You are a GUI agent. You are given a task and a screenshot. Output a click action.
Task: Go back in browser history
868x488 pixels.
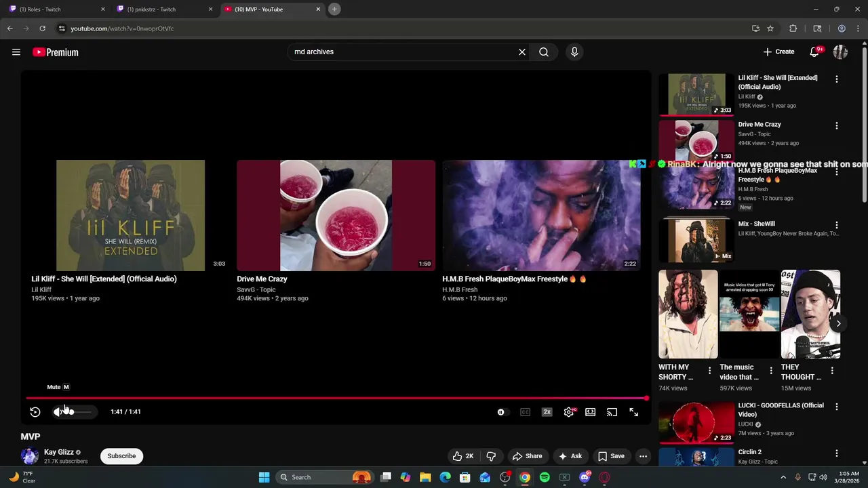[9, 28]
